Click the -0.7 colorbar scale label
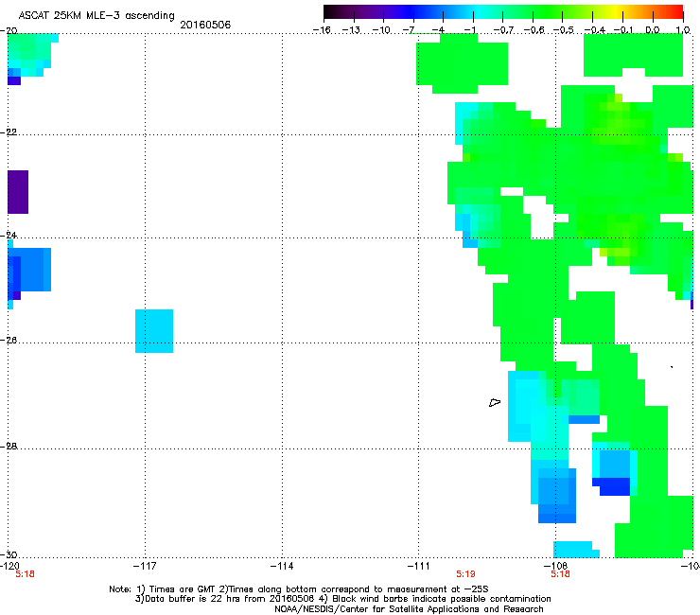Image resolution: width=700 pixels, height=615 pixels. coord(503,30)
